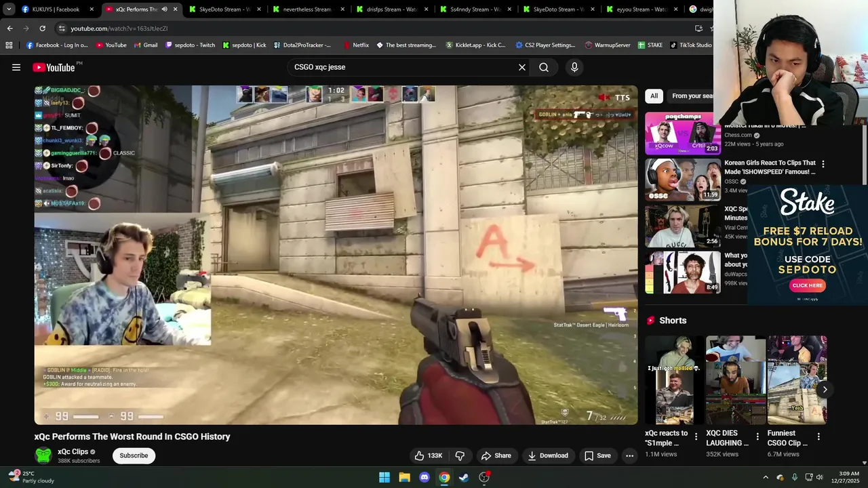Viewport: 868px width, 488px height.
Task: Open weather widget showing 25°C
Action: tap(31, 477)
